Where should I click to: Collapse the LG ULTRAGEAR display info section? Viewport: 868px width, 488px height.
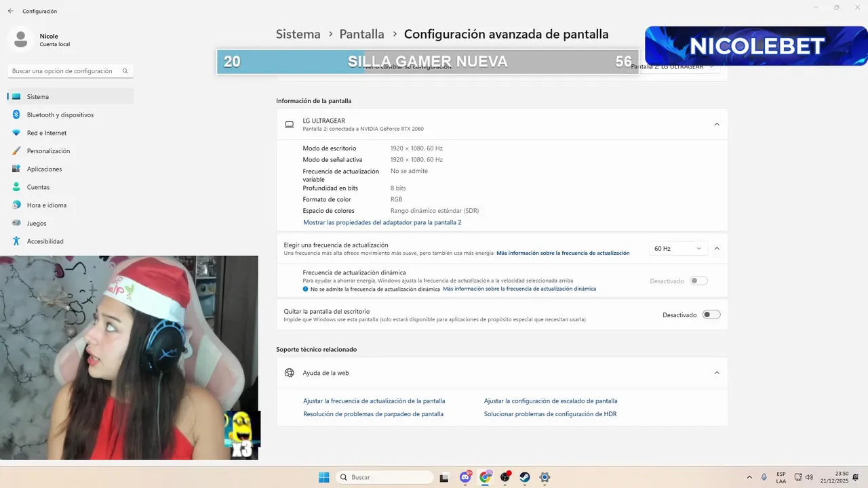point(717,124)
